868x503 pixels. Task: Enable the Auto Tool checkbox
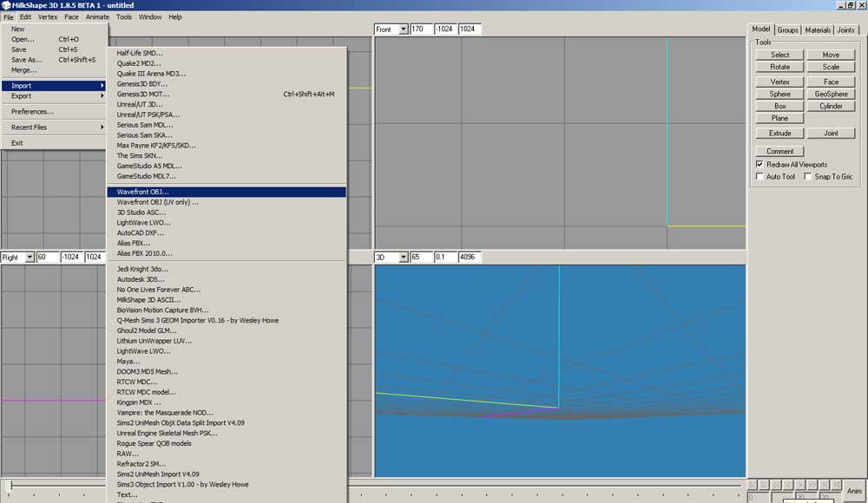tap(759, 177)
